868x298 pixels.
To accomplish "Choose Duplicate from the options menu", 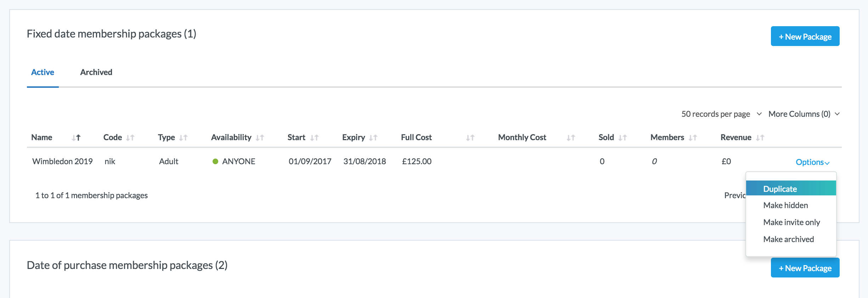I will pyautogui.click(x=780, y=189).
